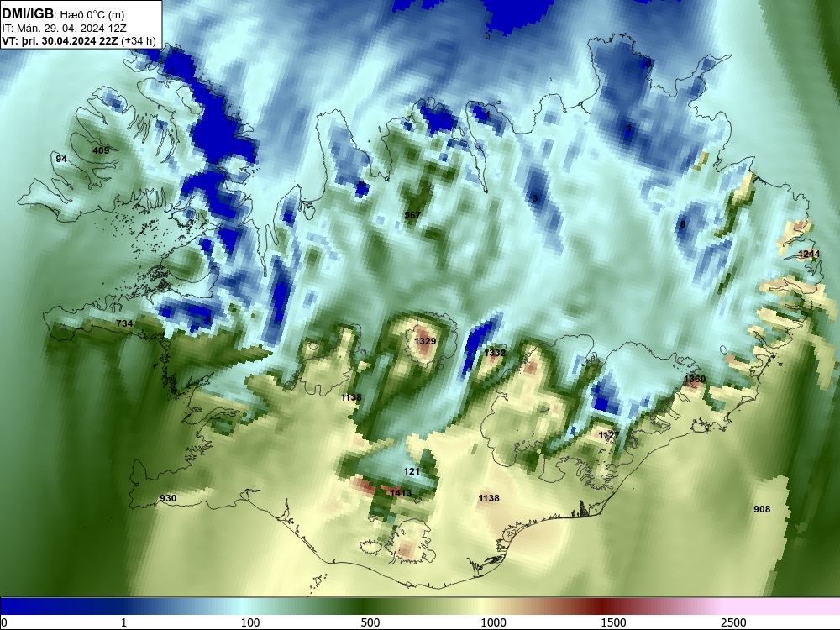Click the map value label "1332"
The image size is (840, 630).
click(495, 353)
